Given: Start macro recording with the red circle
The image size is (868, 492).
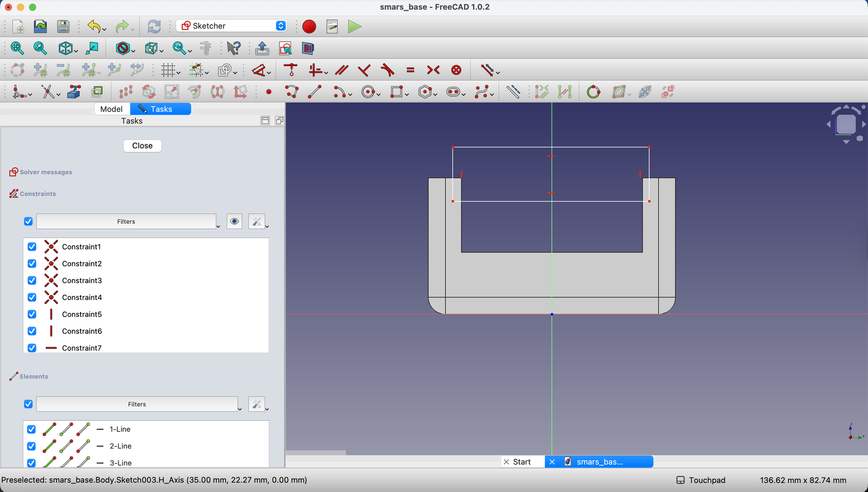Looking at the screenshot, I should (309, 27).
